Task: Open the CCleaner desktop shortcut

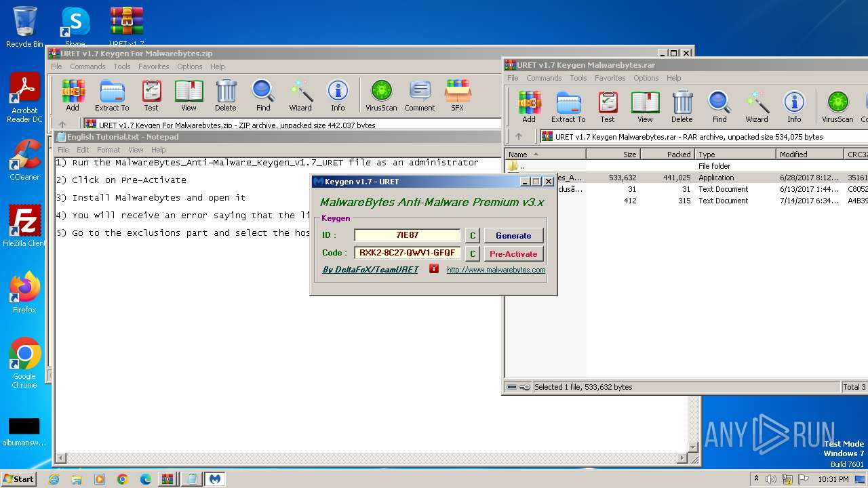Action: tap(24, 160)
